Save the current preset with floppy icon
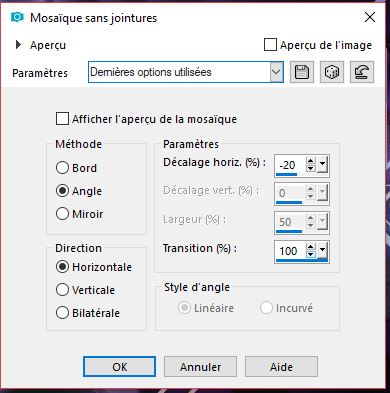390x393 pixels. tap(302, 72)
